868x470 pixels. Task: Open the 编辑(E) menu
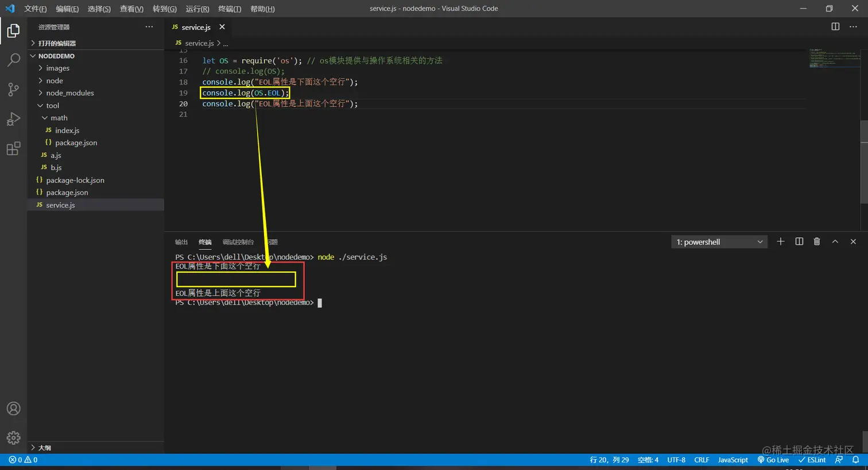67,9
